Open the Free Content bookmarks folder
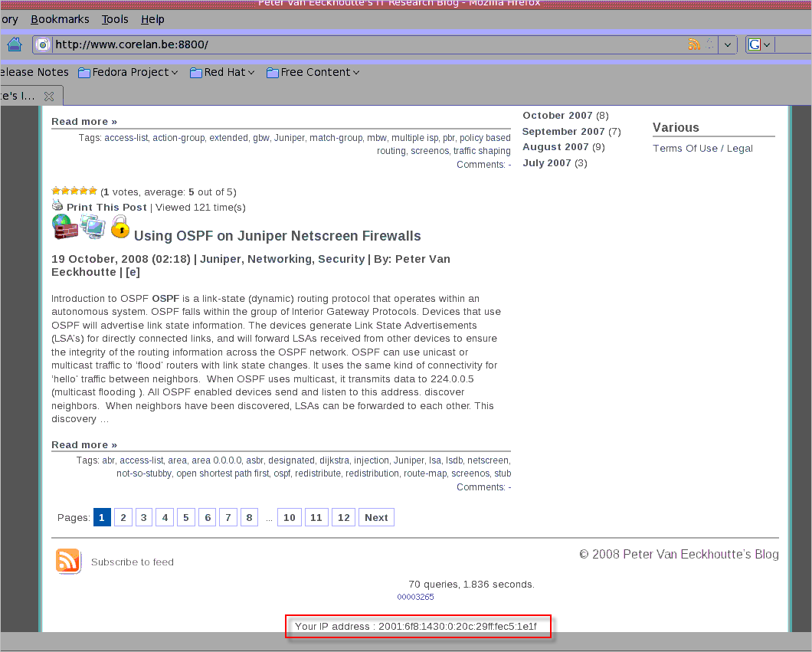The image size is (812, 652). [313, 72]
